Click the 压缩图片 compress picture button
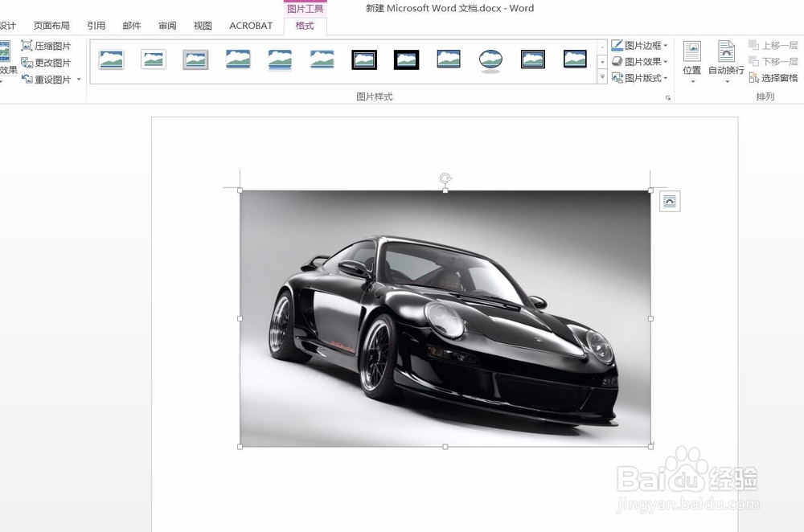 click(x=46, y=46)
